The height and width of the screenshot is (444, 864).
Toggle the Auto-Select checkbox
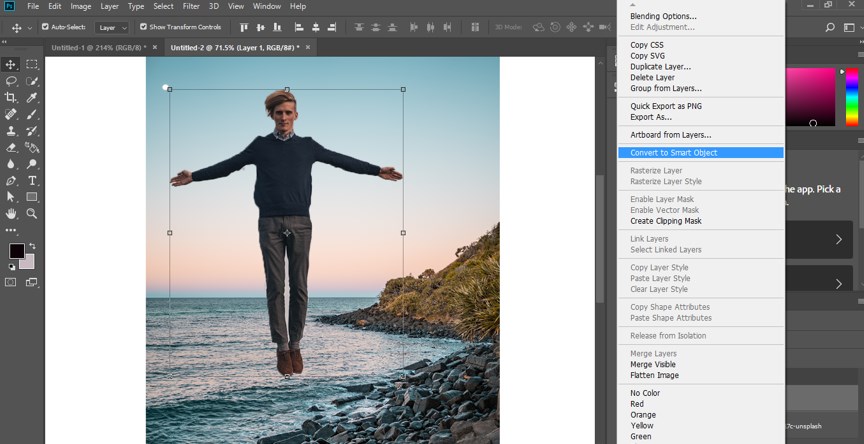45,27
